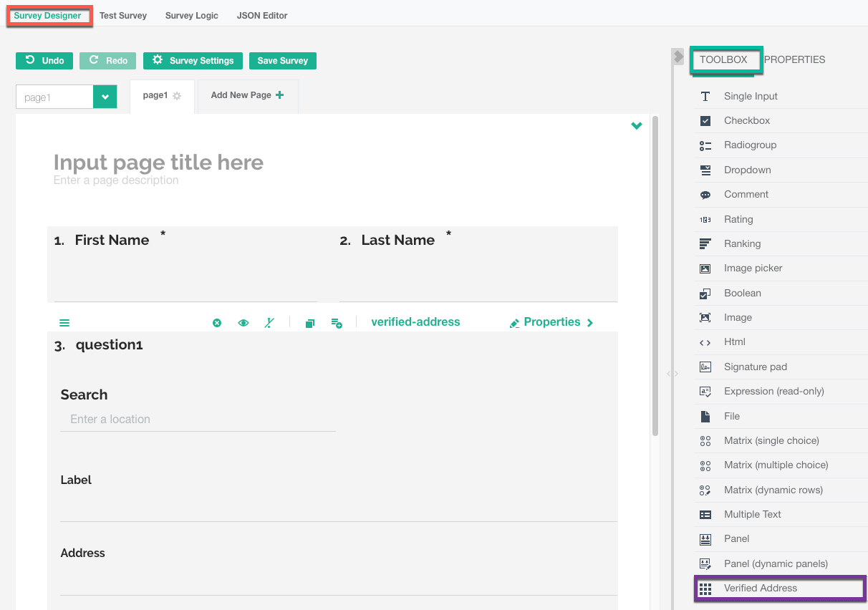Click the vertical scrollbar of the designer
Image resolution: width=868 pixels, height=610 pixels.
[x=655, y=276]
